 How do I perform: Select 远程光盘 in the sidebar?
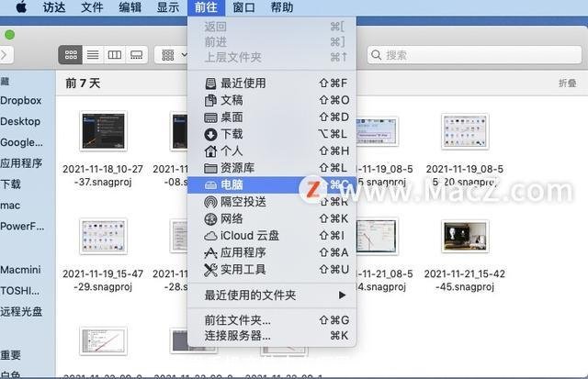[x=21, y=312]
